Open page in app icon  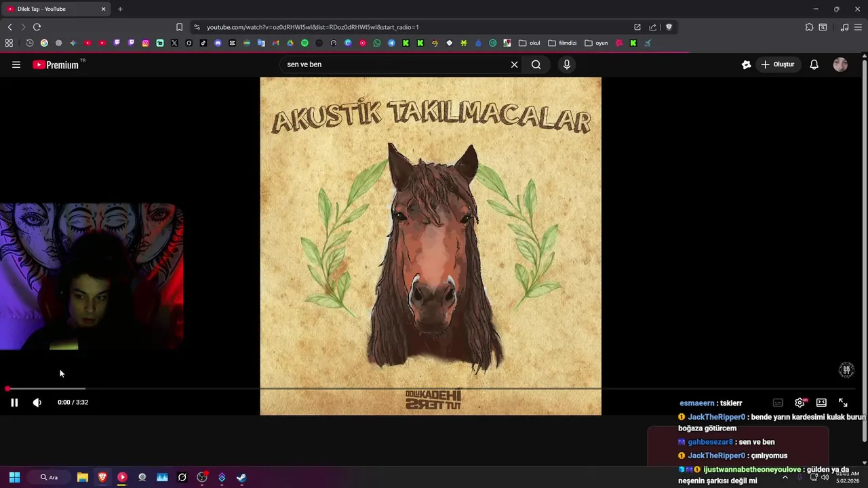click(637, 27)
